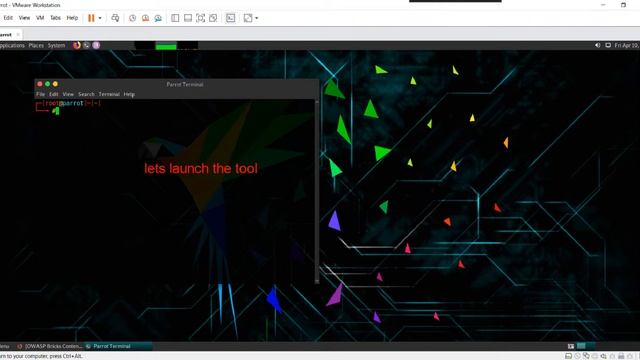This screenshot has width=640, height=360.
Task: Click the terminal command prompt cursor
Action: coord(57,111)
